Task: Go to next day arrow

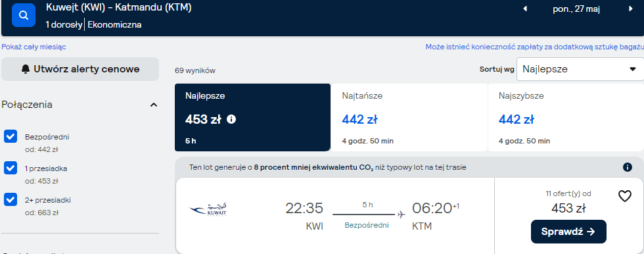Action: tap(631, 9)
